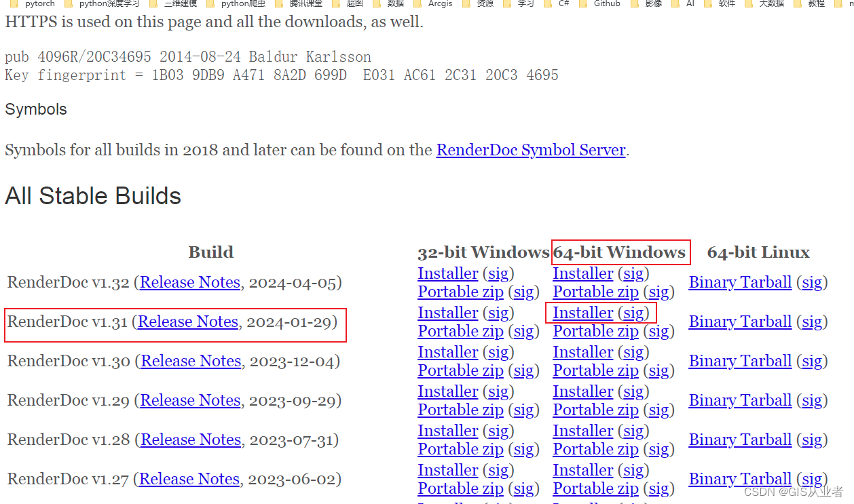Get the sig for v1.28 32-bit Portable zip
854x504 pixels.
click(x=523, y=449)
